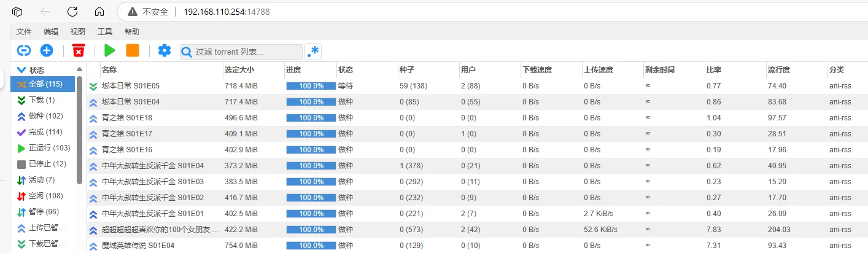Image resolution: width=868 pixels, height=253 pixels.
Task: Collapse the 状态 filter section
Action: [21, 70]
